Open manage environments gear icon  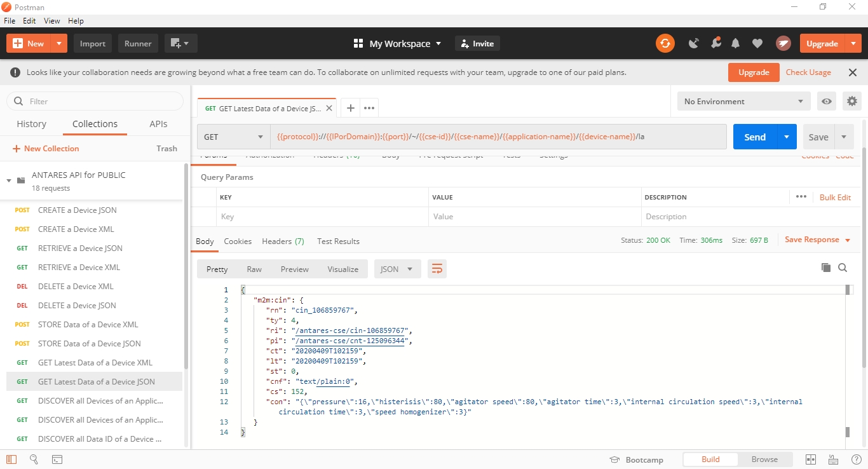pyautogui.click(x=852, y=101)
